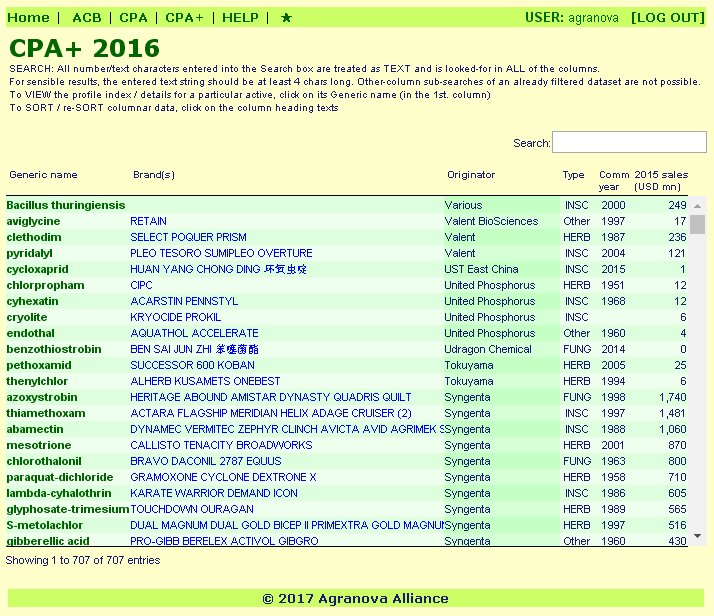
Task: Open lambda-cyhalothrin profile link
Action: pyautogui.click(x=59, y=493)
